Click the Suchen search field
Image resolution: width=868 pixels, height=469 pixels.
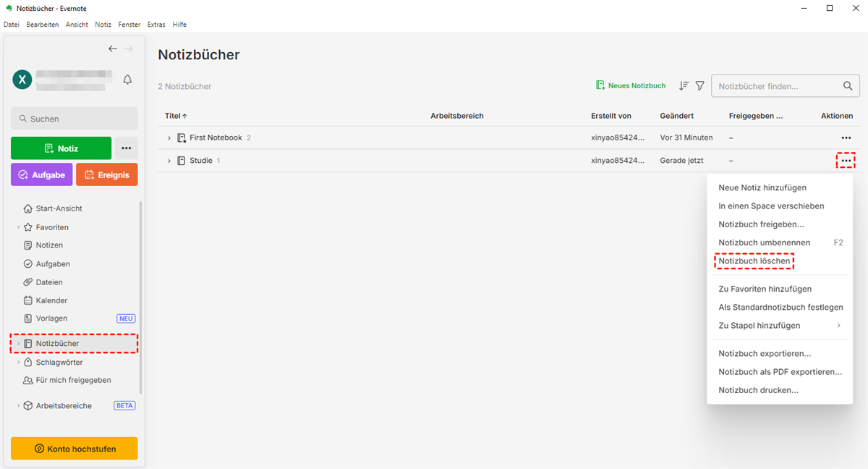[74, 119]
